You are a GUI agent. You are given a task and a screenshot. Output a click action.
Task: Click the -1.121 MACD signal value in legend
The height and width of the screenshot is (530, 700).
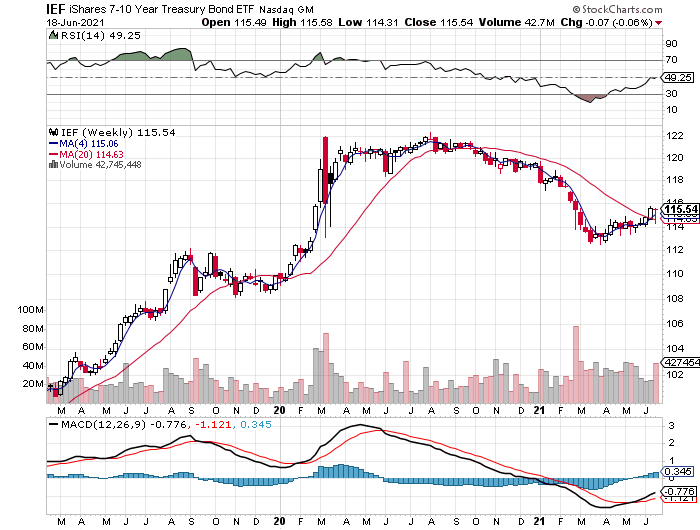coord(214,424)
